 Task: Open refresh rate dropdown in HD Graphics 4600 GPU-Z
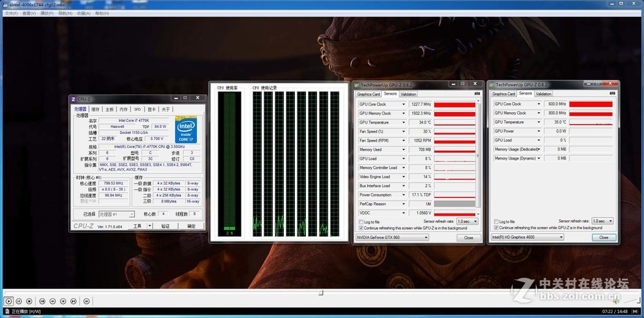[611, 221]
